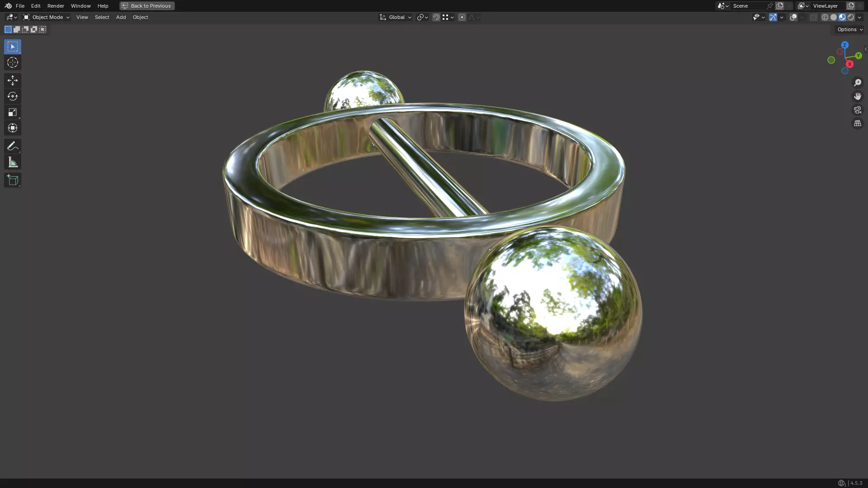Open the File menu
The image size is (868, 488).
20,6
